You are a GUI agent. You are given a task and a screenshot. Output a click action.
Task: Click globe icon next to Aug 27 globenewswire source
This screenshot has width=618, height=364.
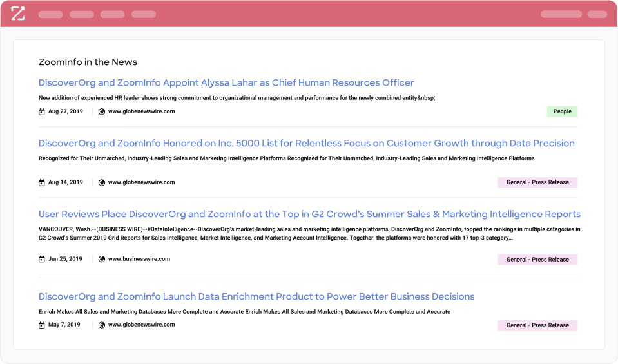pyautogui.click(x=102, y=111)
